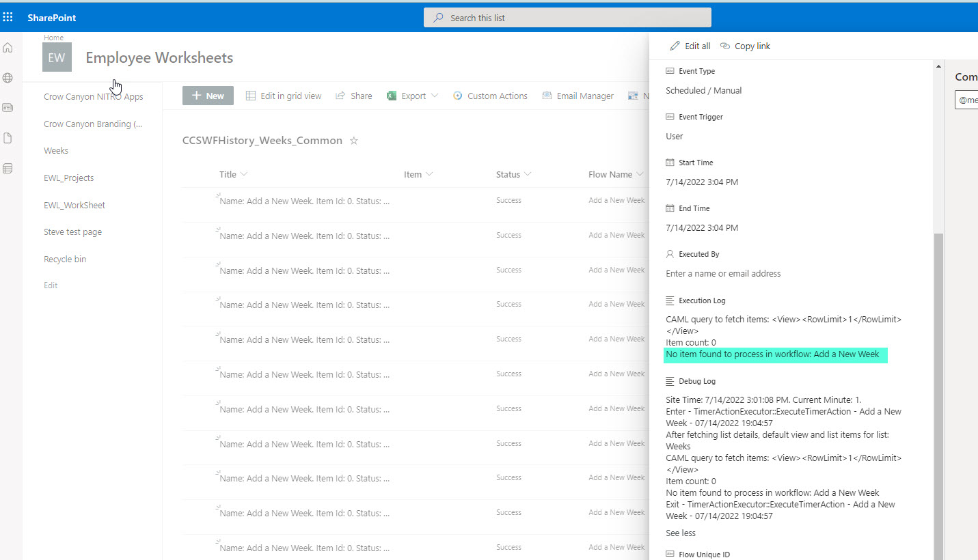Click Share in the command bar

pos(353,96)
